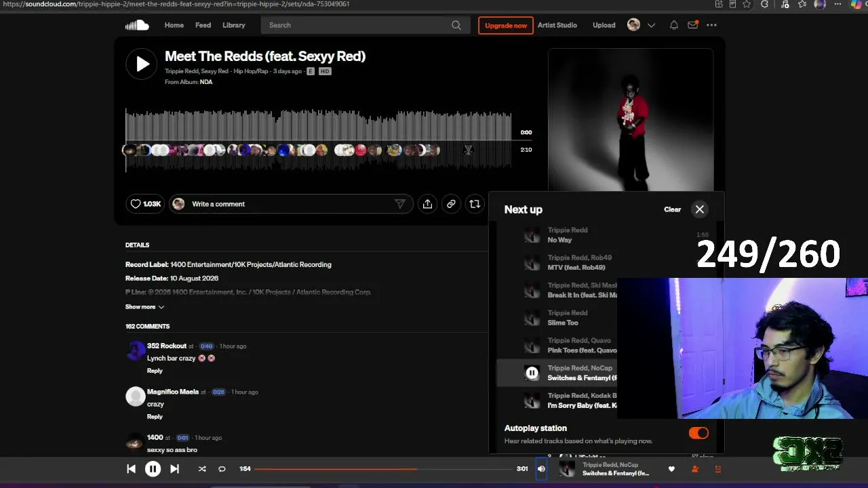Skip to the previous track in player bar

pos(131,468)
